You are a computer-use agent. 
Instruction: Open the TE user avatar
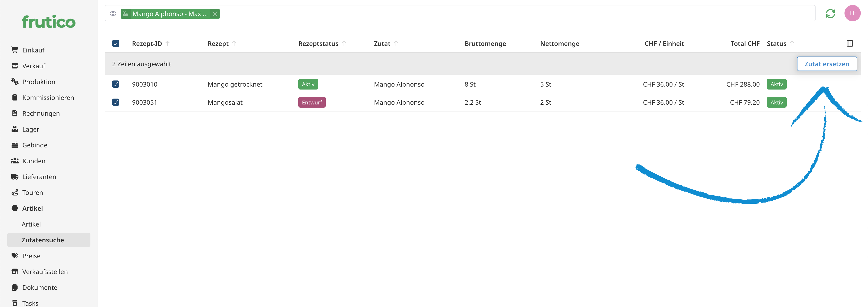[852, 14]
